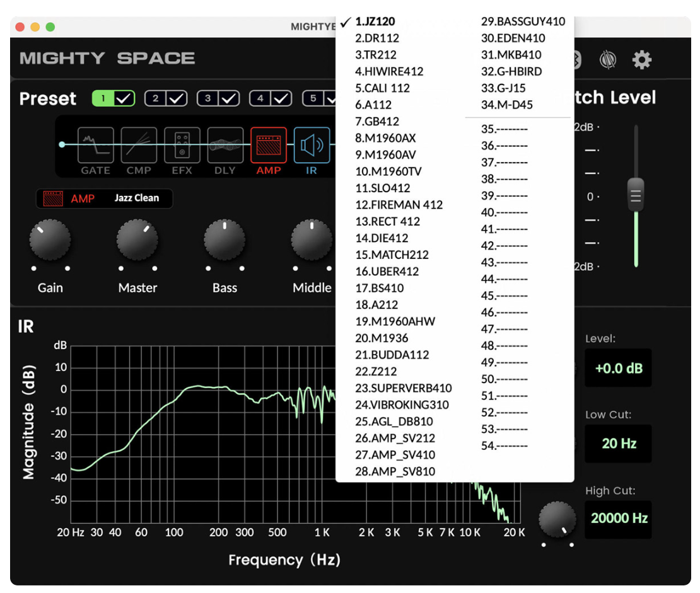
Task: Select the AMP block in signal chain
Action: pyautogui.click(x=269, y=146)
